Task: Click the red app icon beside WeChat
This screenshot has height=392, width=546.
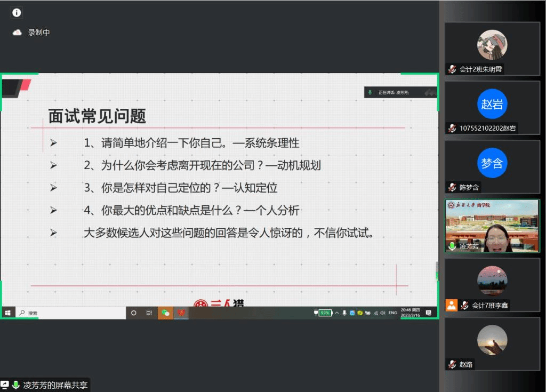Action: point(181,313)
